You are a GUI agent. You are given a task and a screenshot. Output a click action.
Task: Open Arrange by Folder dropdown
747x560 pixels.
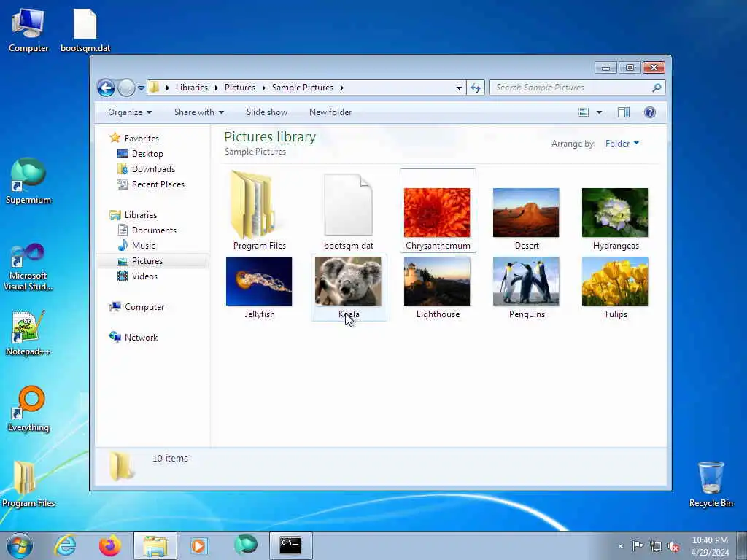[x=622, y=144]
